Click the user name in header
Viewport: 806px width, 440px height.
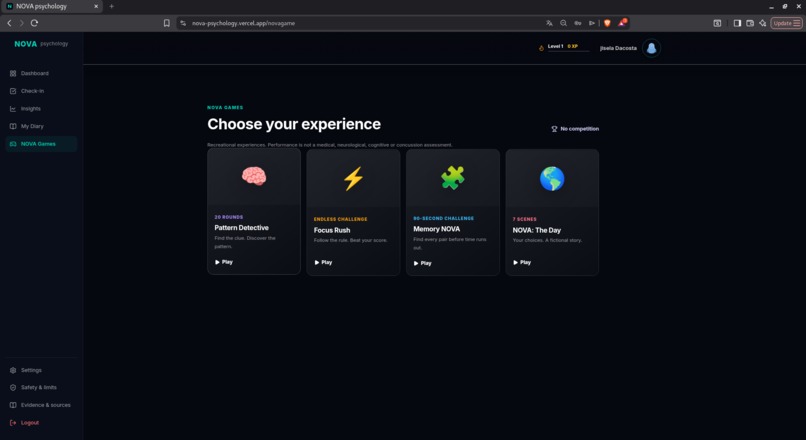(618, 48)
